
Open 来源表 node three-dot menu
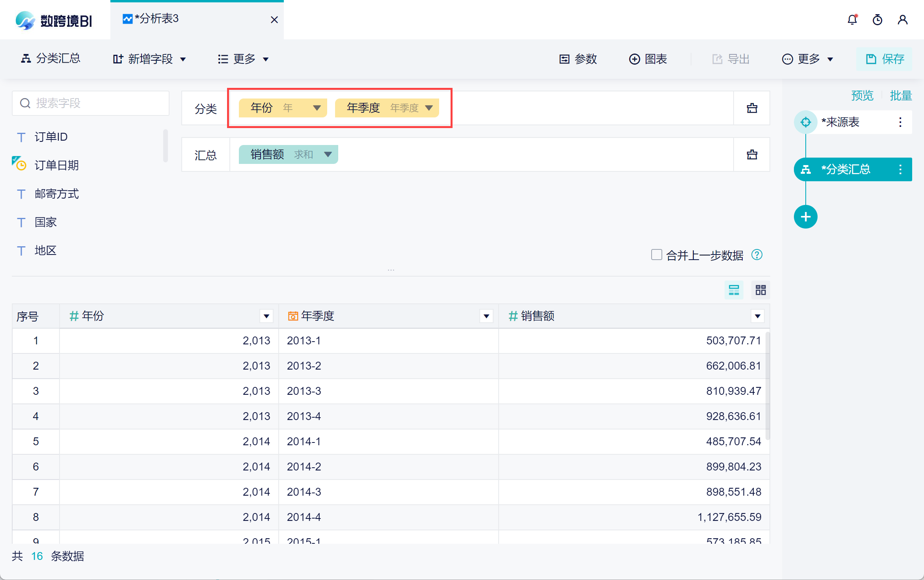pos(900,122)
